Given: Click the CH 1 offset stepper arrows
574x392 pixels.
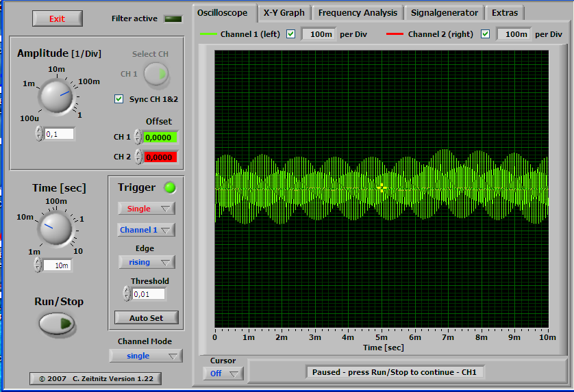Looking at the screenshot, I should [138, 137].
